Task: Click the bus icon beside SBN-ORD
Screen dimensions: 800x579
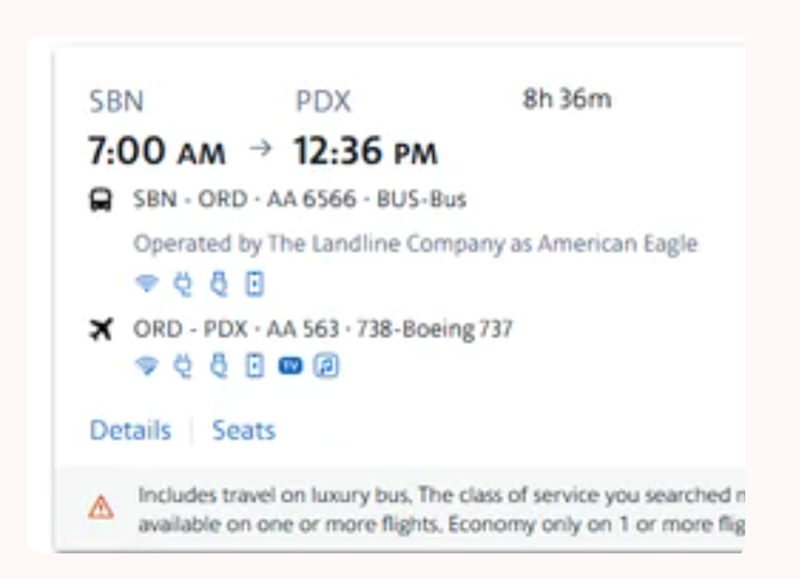Action: click(x=103, y=198)
